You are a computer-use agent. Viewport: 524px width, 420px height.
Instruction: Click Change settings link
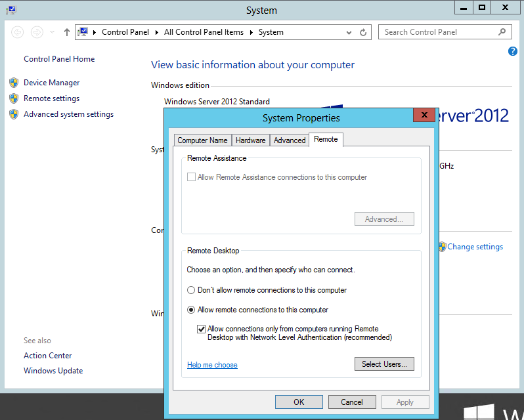point(475,247)
